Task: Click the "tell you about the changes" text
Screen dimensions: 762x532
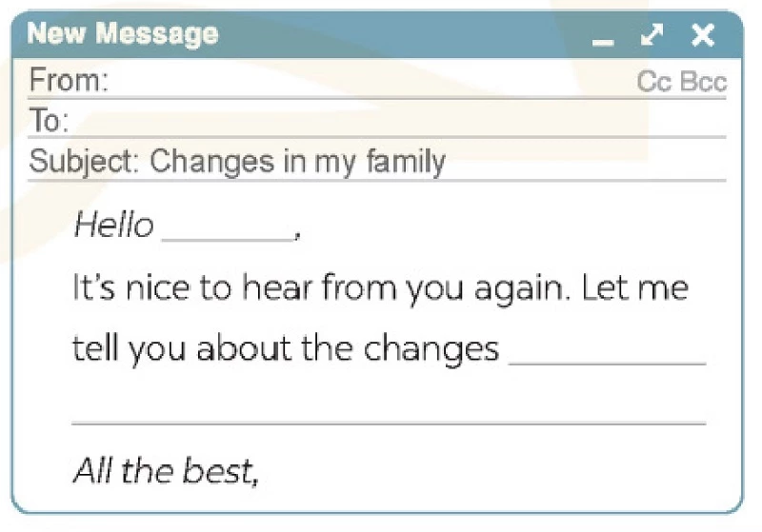Action: tap(286, 349)
